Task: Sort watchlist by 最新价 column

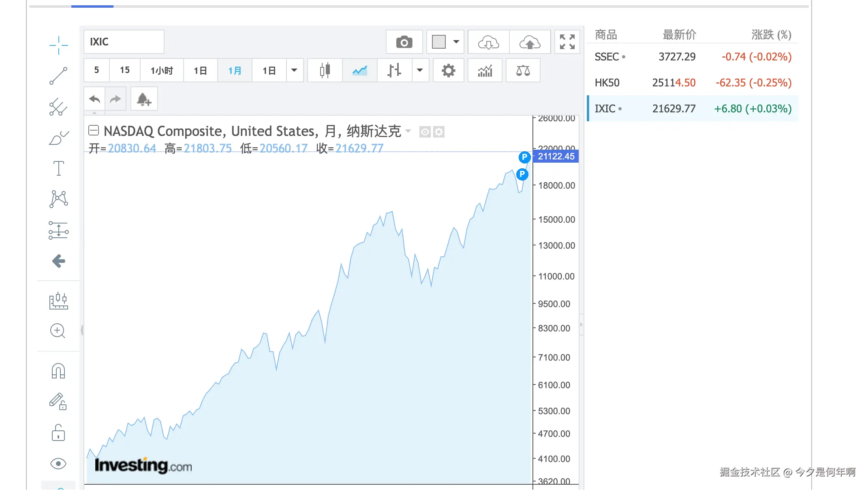Action: pos(679,35)
